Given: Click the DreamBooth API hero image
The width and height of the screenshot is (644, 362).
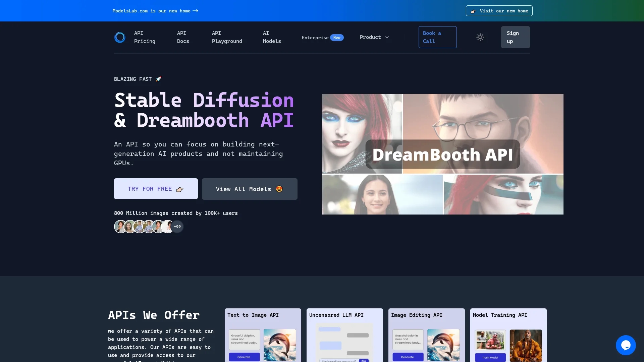Looking at the screenshot, I should pos(443,154).
